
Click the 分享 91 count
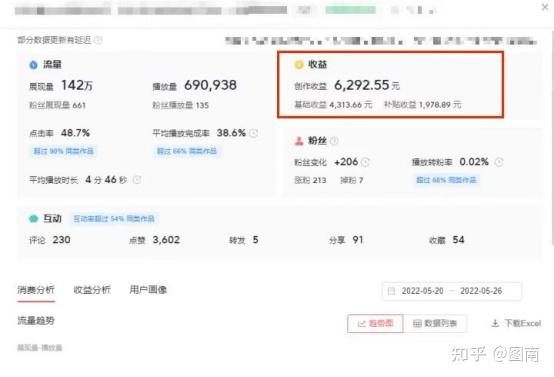pyautogui.click(x=346, y=240)
